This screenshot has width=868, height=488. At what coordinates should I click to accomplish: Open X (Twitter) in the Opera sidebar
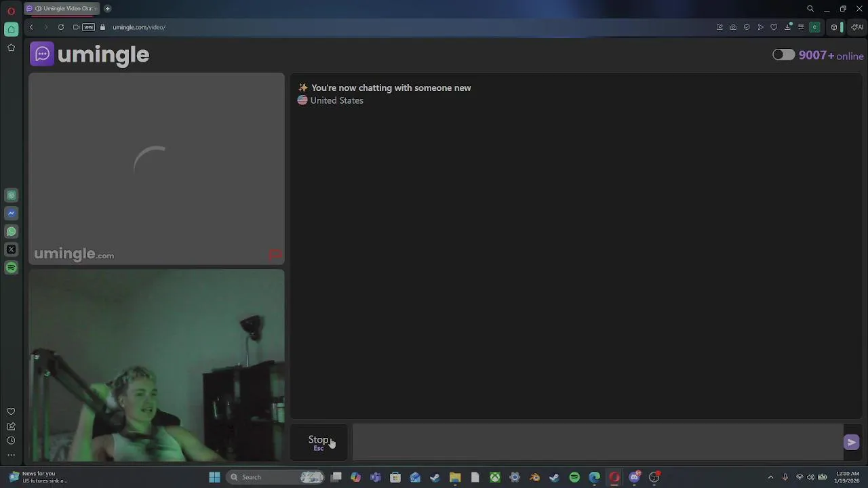coord(11,249)
